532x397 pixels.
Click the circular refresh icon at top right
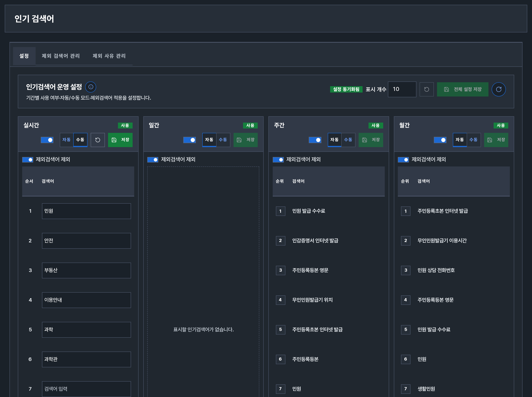499,89
